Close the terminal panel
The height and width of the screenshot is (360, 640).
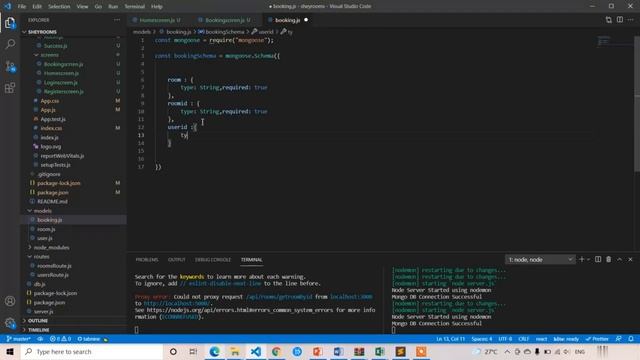(x=630, y=260)
